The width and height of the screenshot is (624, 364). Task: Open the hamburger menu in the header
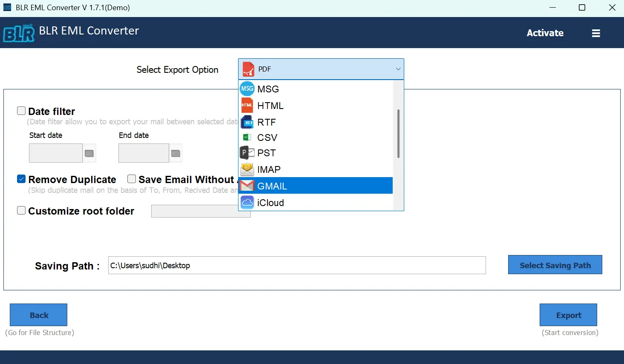point(596,33)
